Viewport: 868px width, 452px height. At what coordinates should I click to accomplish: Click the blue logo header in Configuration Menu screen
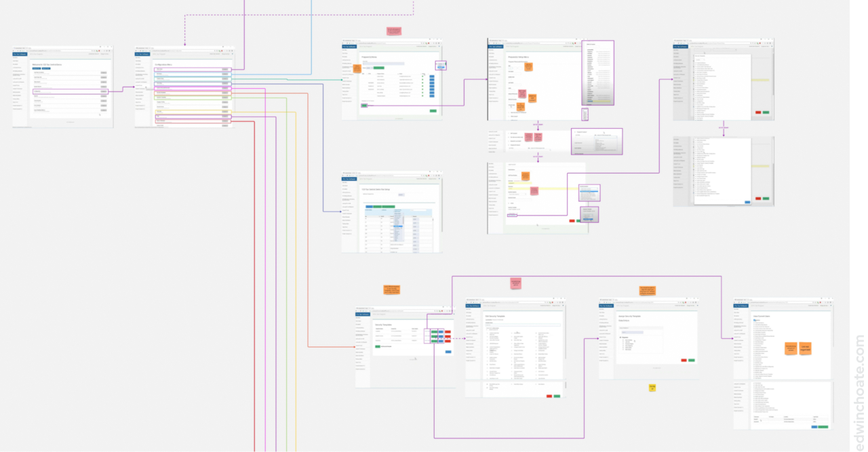coord(142,54)
